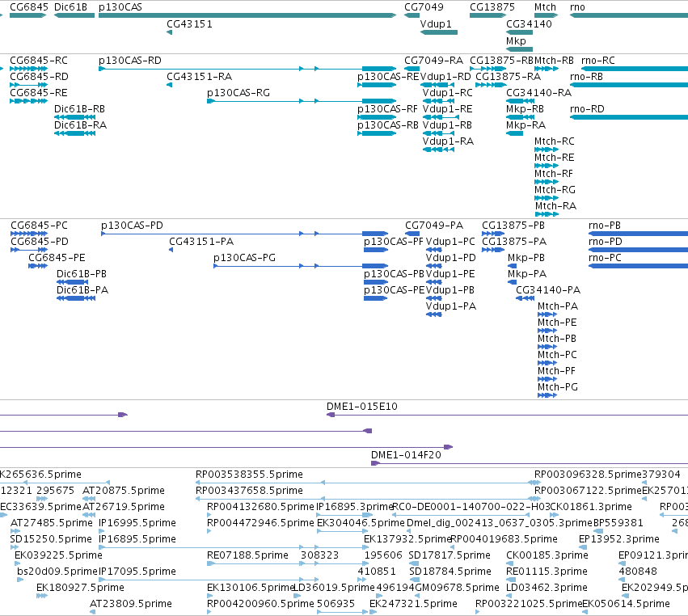This screenshot has height=616, width=688.
Task: Click BAC clone DME1-015E10
Action: 362,407
